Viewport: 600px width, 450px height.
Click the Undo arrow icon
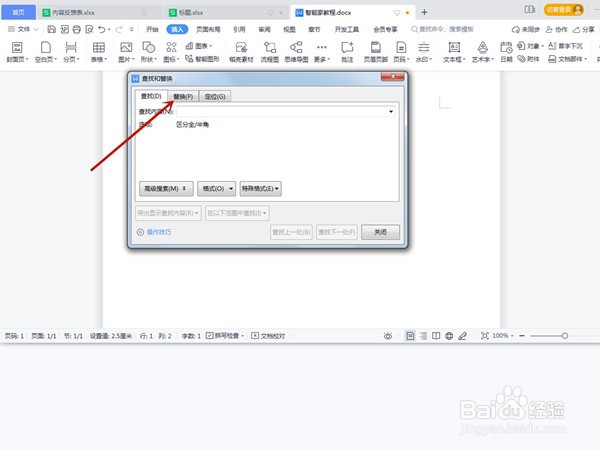(101, 29)
